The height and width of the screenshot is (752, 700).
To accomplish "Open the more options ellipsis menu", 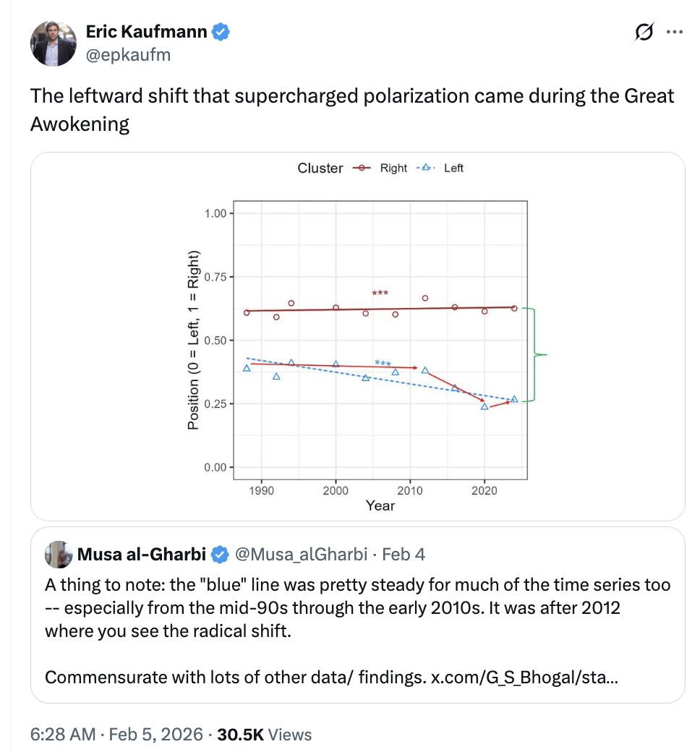I will [x=674, y=33].
